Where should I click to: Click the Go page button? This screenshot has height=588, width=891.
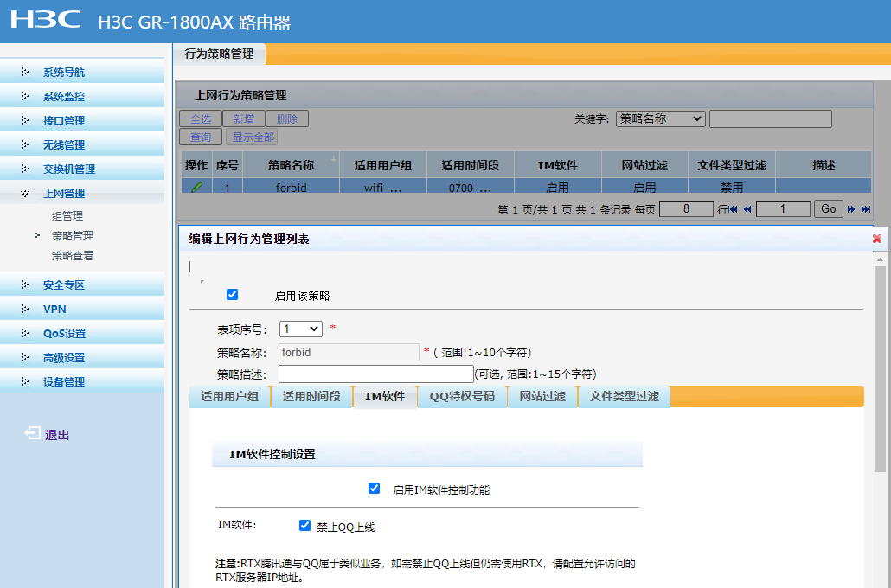(x=829, y=208)
